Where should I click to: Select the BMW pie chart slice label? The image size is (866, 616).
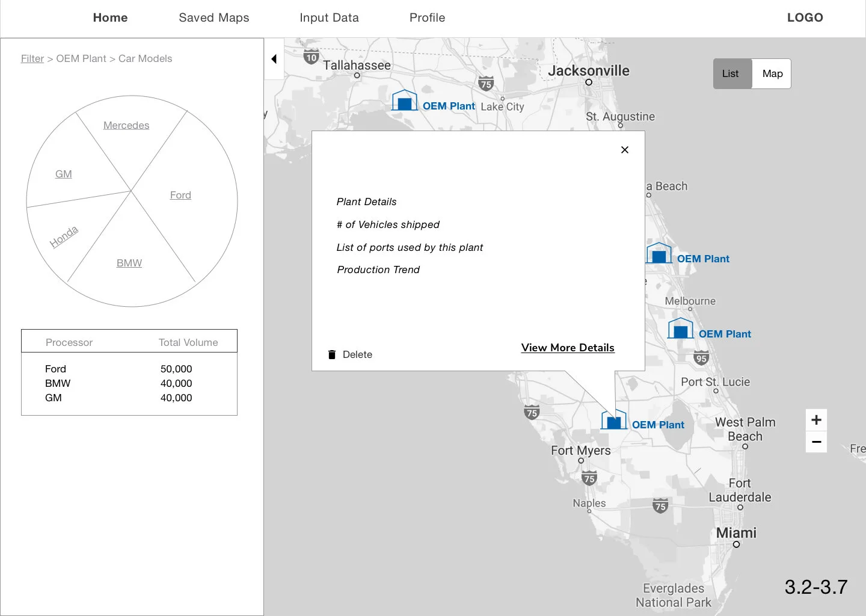point(129,263)
